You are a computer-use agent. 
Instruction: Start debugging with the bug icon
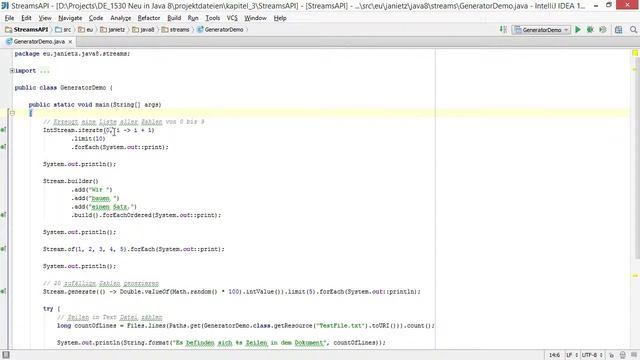pos(590,29)
